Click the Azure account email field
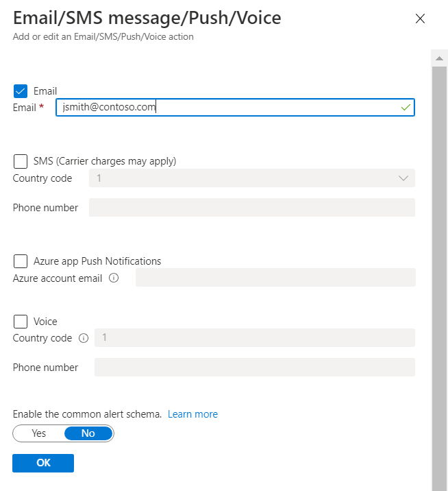The image size is (448, 491). tap(275, 278)
